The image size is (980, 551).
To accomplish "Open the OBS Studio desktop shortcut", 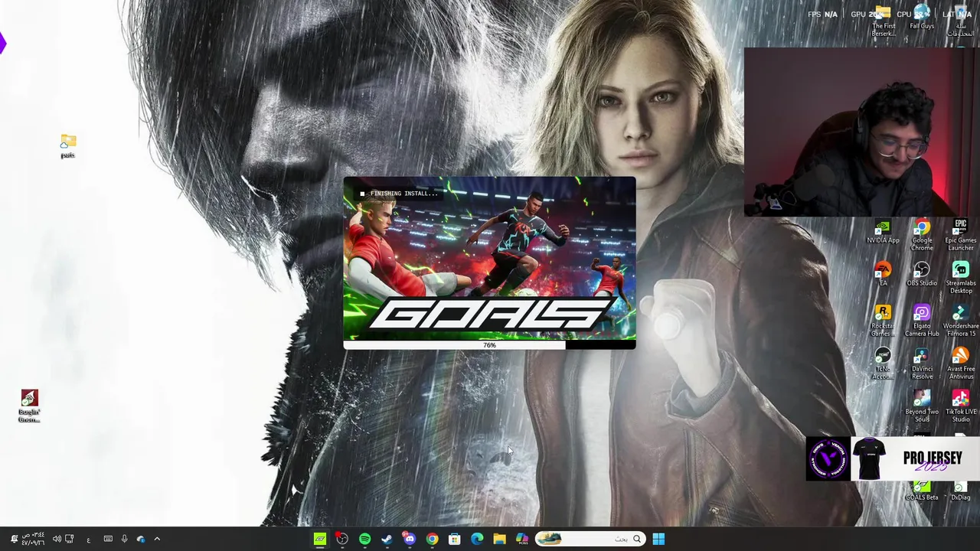I will [x=922, y=275].
